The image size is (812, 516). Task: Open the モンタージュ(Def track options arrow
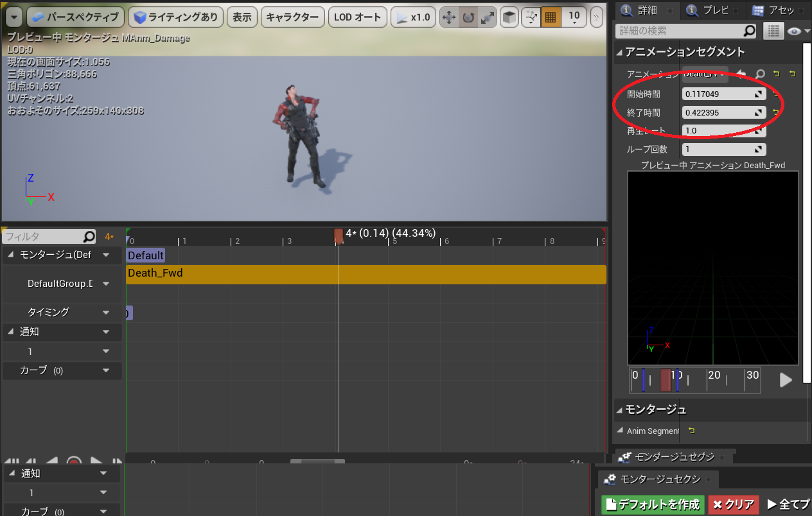click(106, 255)
